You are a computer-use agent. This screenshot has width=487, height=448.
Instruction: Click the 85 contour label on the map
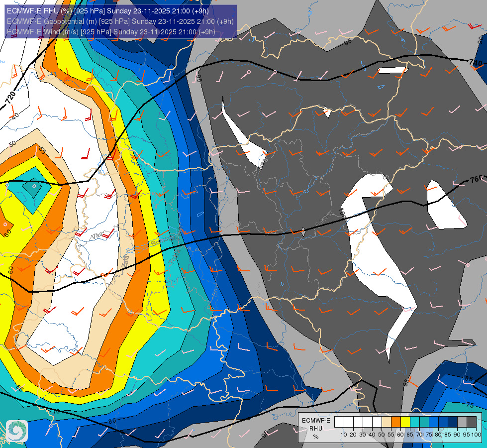469,379
